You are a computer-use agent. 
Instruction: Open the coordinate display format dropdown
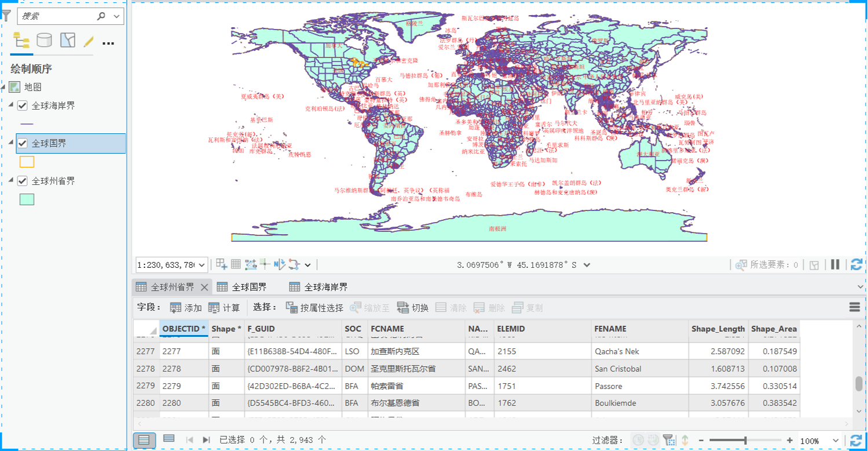pyautogui.click(x=587, y=265)
